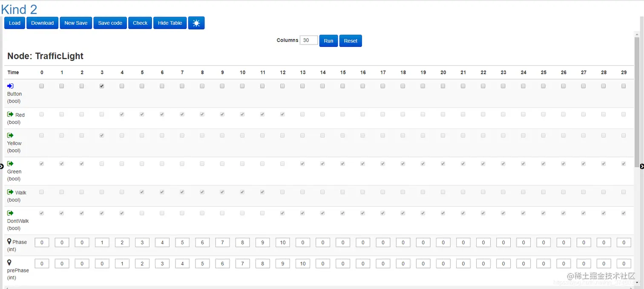Click the right edge panel arrow

[x=642, y=166]
